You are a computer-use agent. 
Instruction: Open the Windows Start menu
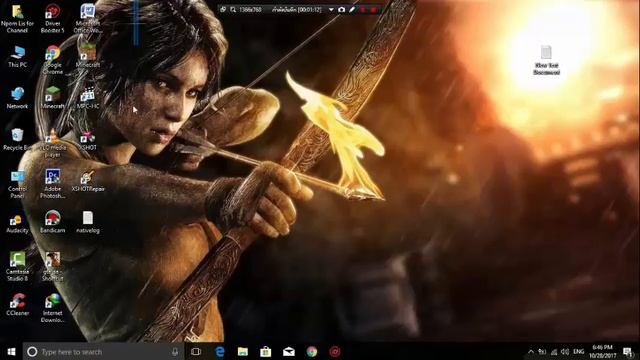pos(11,351)
